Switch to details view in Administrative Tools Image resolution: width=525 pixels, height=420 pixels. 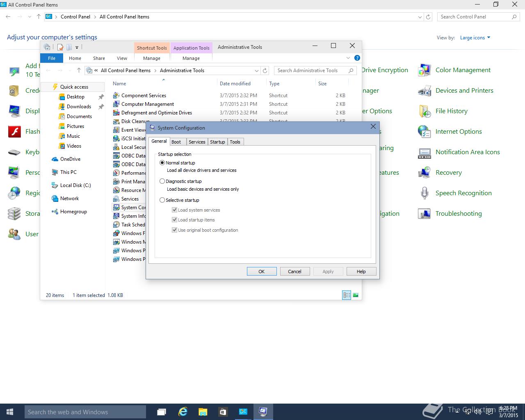[347, 295]
